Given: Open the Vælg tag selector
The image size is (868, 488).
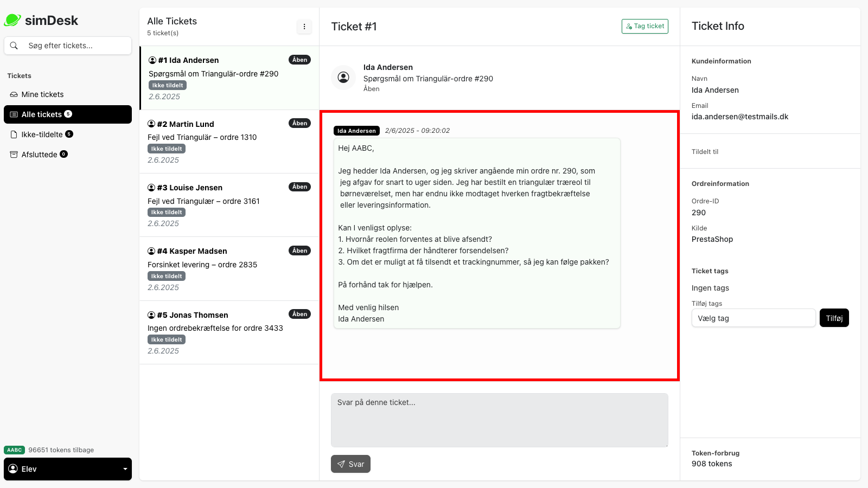Looking at the screenshot, I should (753, 318).
